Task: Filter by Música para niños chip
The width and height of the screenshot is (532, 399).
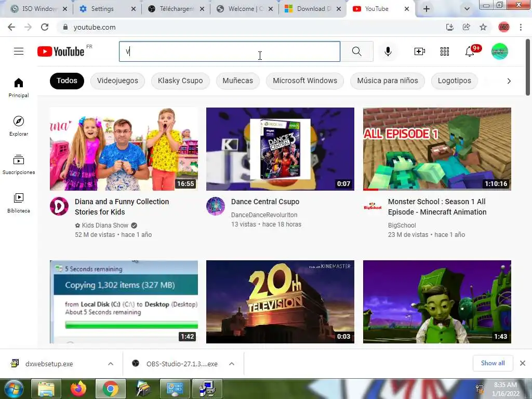Action: pyautogui.click(x=388, y=81)
